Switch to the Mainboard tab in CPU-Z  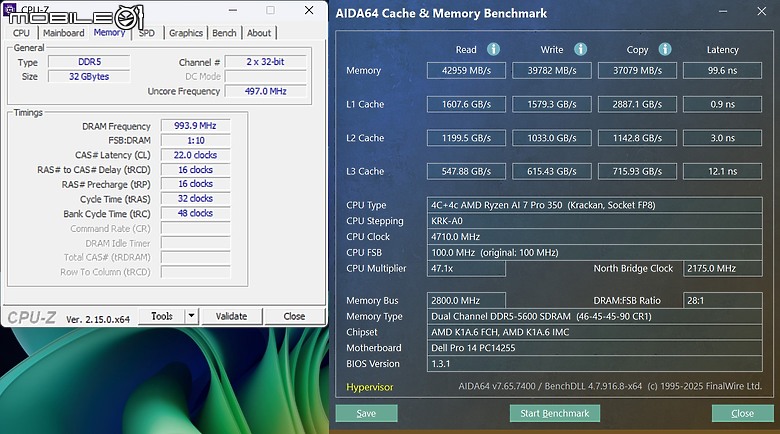tap(64, 33)
